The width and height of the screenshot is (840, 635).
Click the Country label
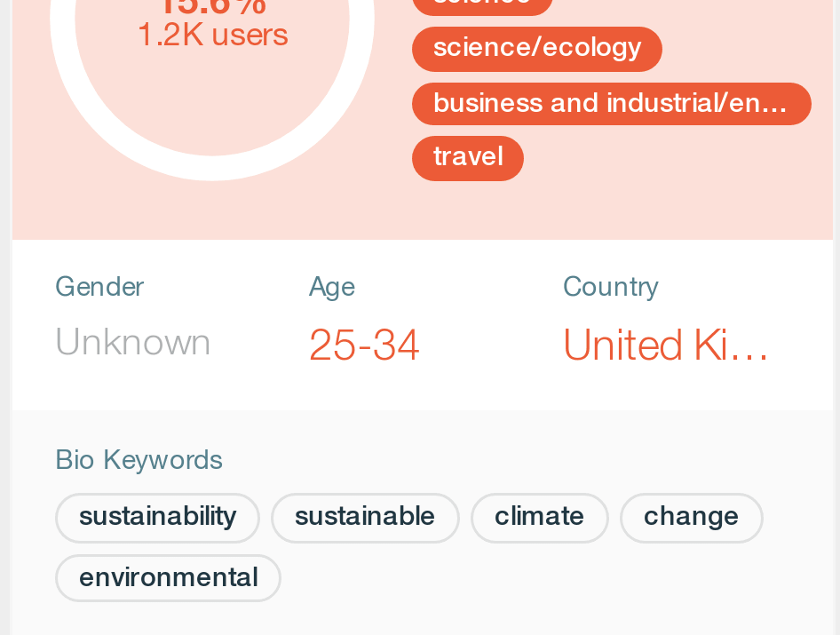[x=611, y=287]
